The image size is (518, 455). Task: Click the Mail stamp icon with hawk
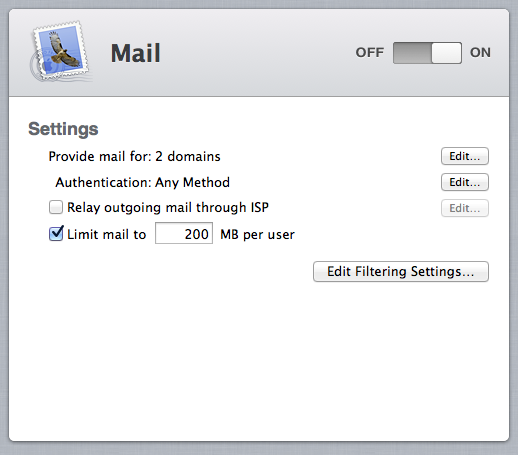(61, 51)
